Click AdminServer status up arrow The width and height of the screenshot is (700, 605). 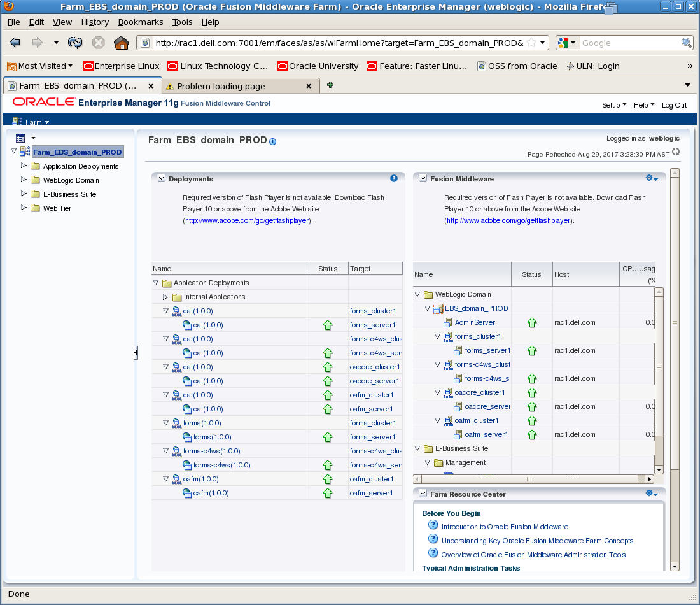(x=532, y=323)
